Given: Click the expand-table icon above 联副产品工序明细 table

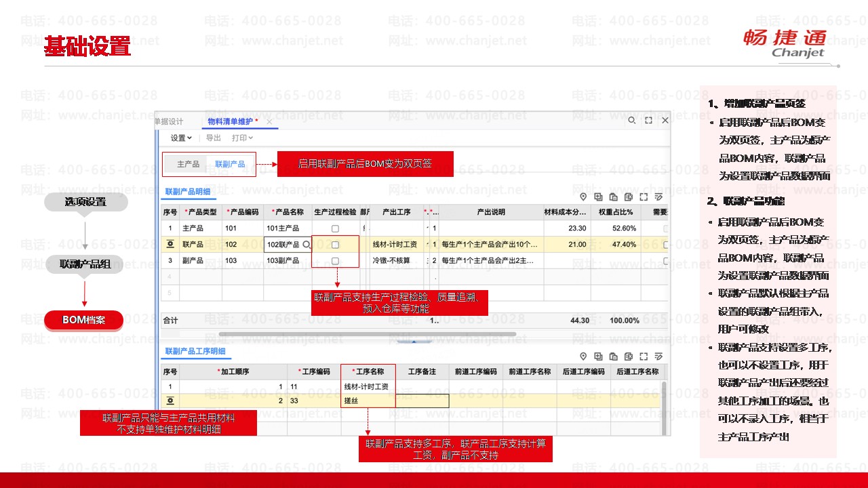Looking at the screenshot, I should coord(644,357).
